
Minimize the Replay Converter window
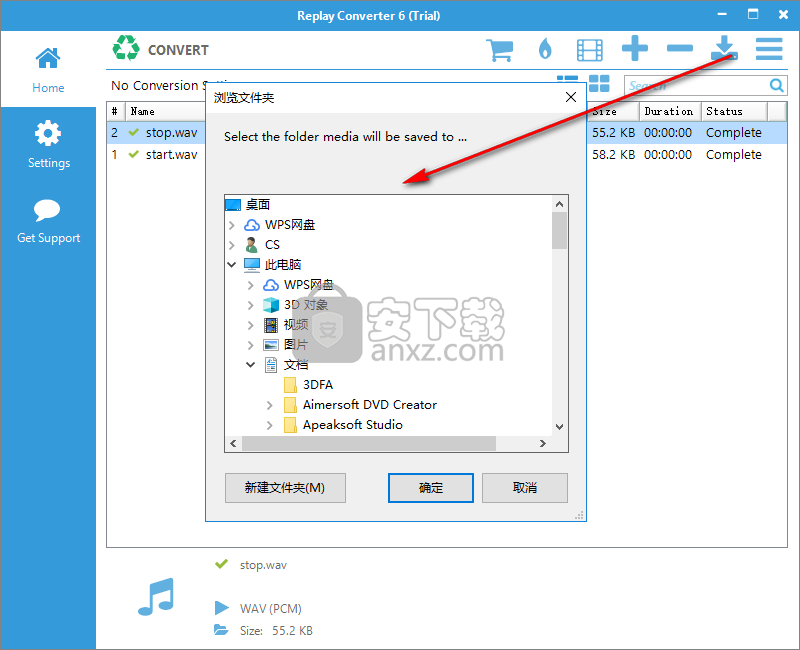tap(722, 14)
